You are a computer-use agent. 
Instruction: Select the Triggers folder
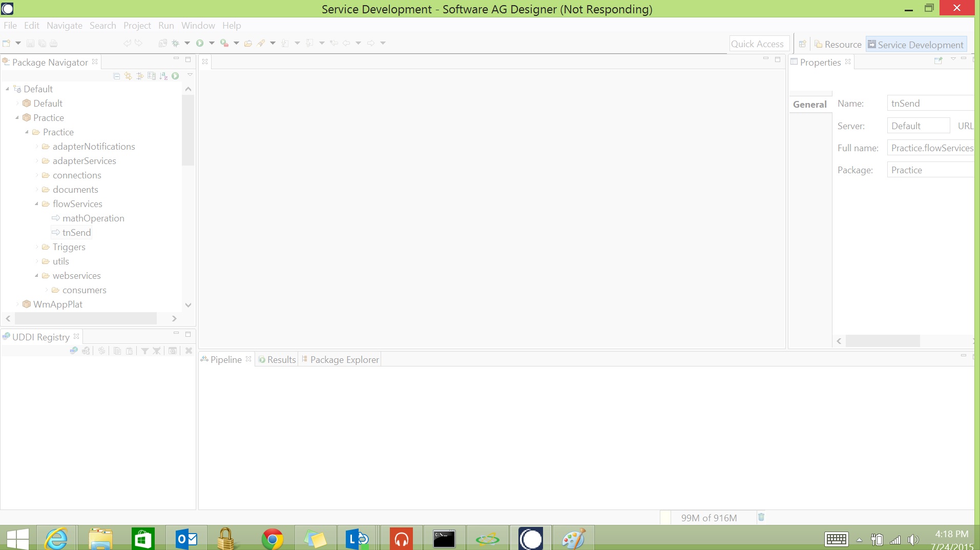tap(69, 247)
